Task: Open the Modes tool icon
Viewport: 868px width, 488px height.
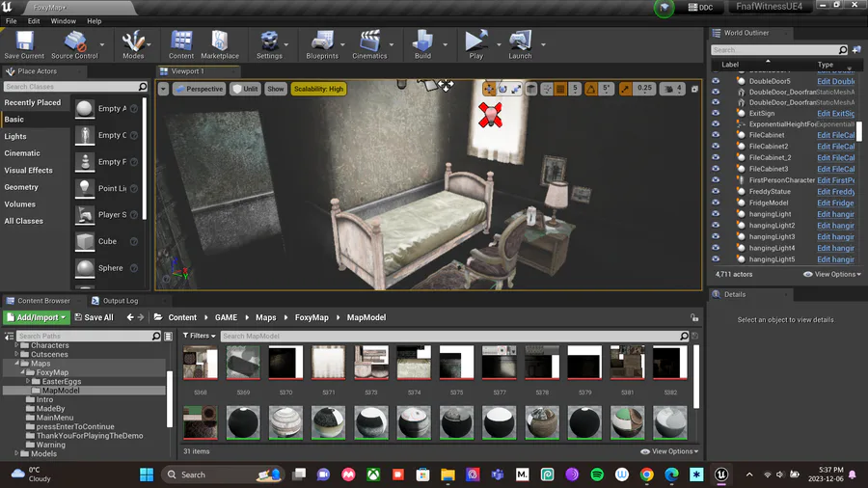Action: tap(133, 44)
